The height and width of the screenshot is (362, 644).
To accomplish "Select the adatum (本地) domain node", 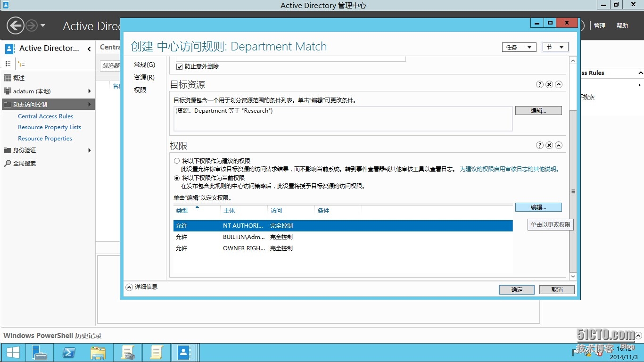I will coord(32,91).
